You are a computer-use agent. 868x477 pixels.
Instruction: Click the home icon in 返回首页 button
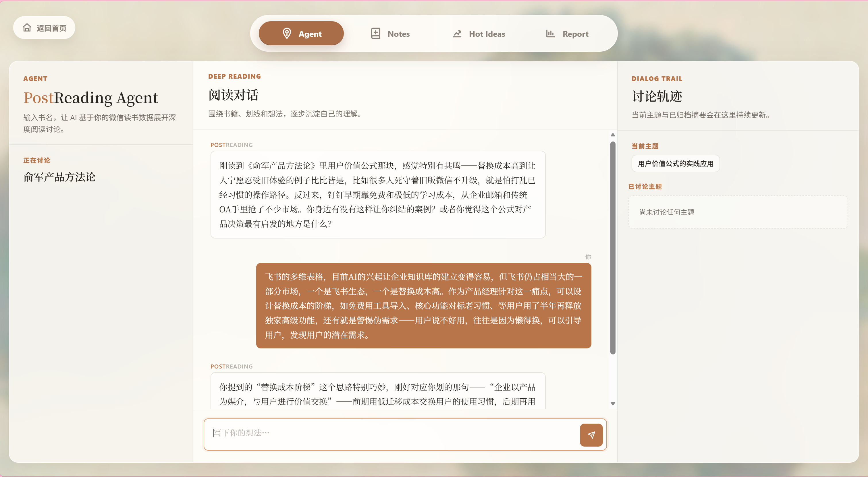27,28
